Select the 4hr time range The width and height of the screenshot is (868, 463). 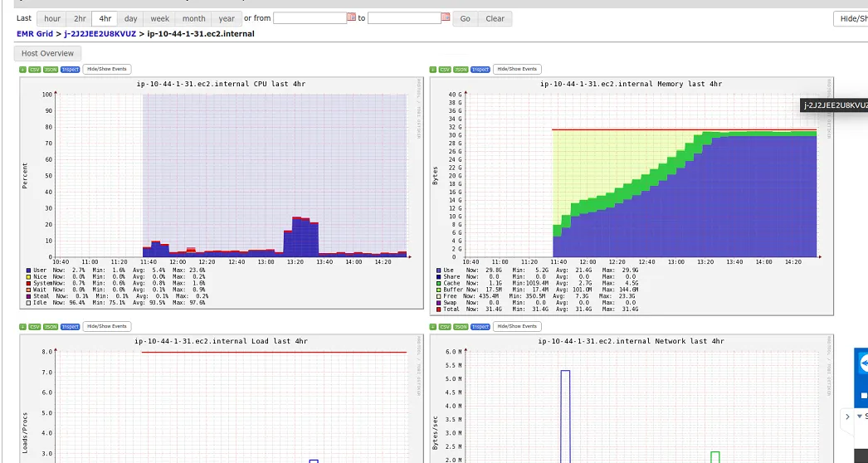[105, 18]
